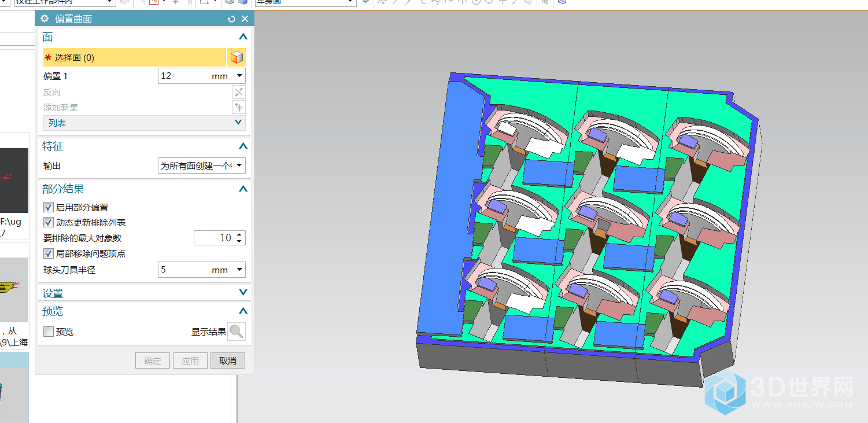Viewport: 868px width, 423px height.
Task: Click the reverse direction (反向) icon
Action: [x=239, y=92]
